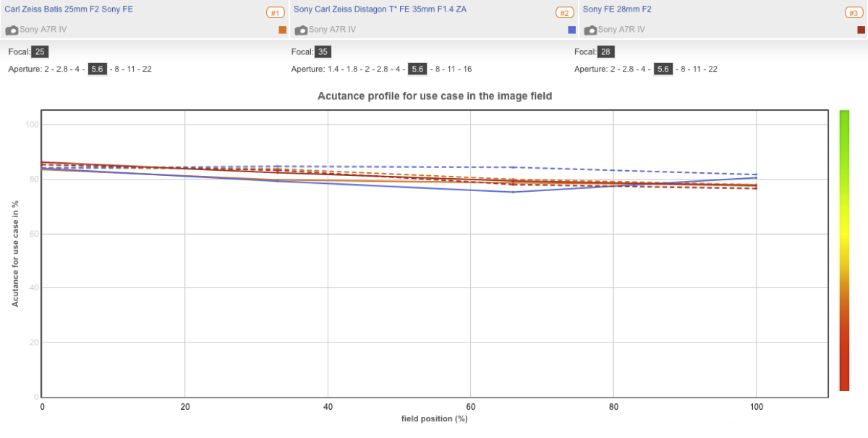868x438 pixels.
Task: Click camera icon under the Distagon 35mm lens
Action: (x=301, y=30)
